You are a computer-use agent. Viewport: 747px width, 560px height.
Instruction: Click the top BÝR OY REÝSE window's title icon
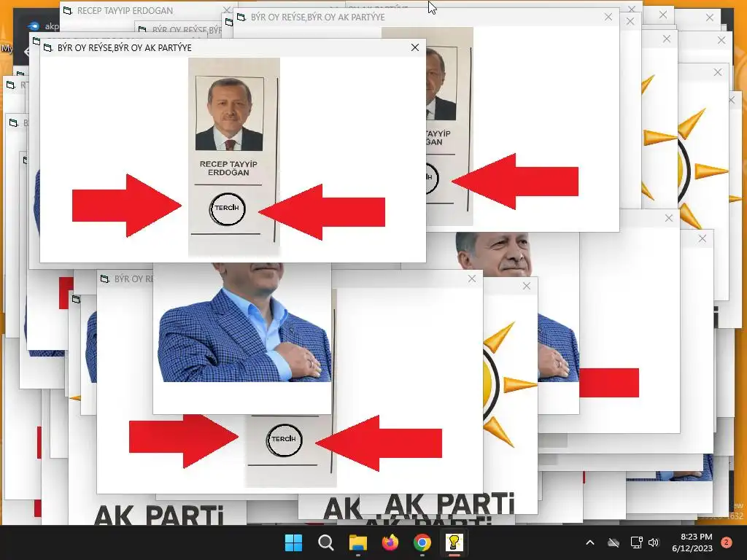click(241, 17)
